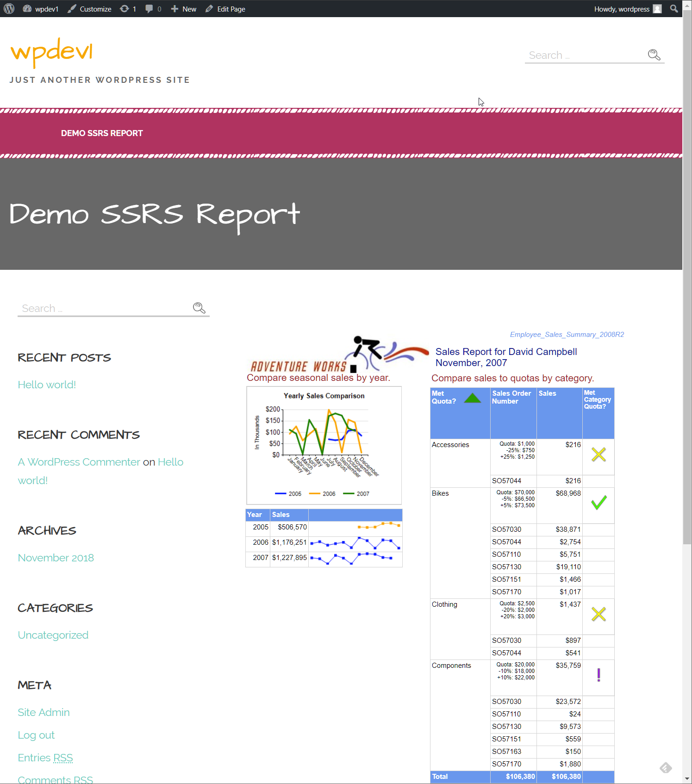Click the wordpress user avatar
The width and height of the screenshot is (692, 784).
click(657, 9)
